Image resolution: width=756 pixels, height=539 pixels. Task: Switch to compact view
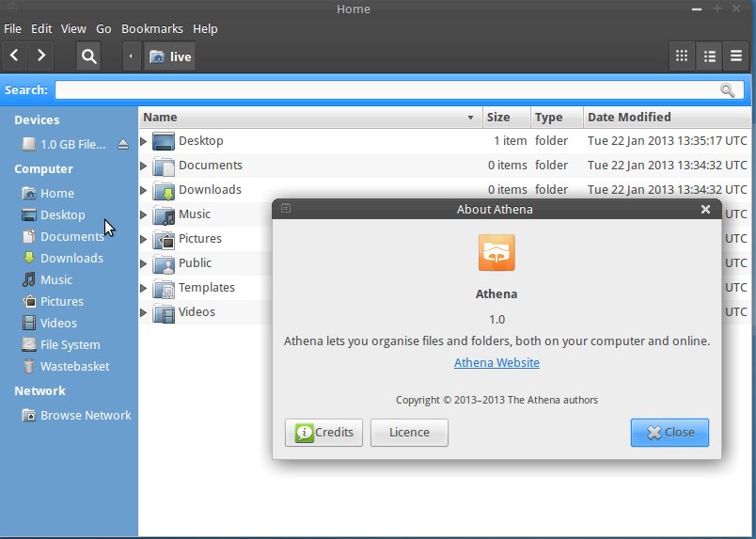tap(735, 56)
